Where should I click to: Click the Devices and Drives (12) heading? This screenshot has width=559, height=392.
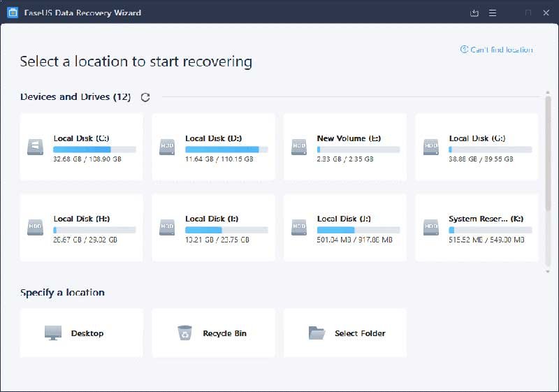tap(75, 97)
